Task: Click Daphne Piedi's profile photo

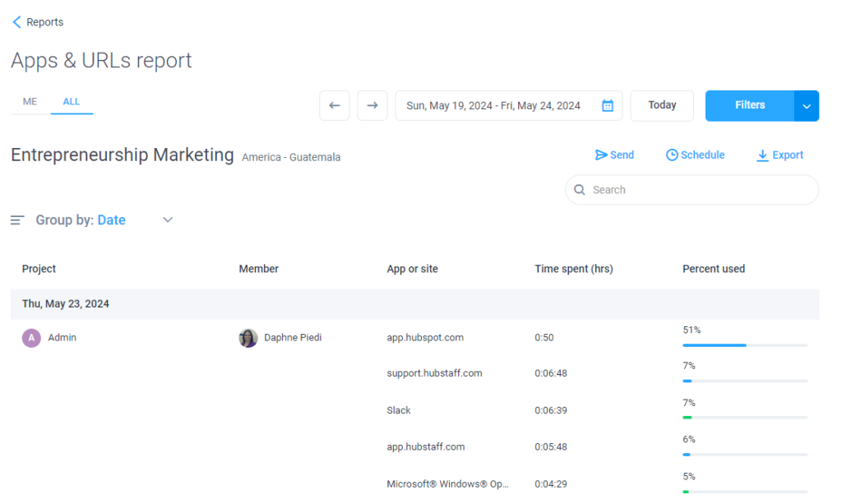Action: click(x=248, y=337)
